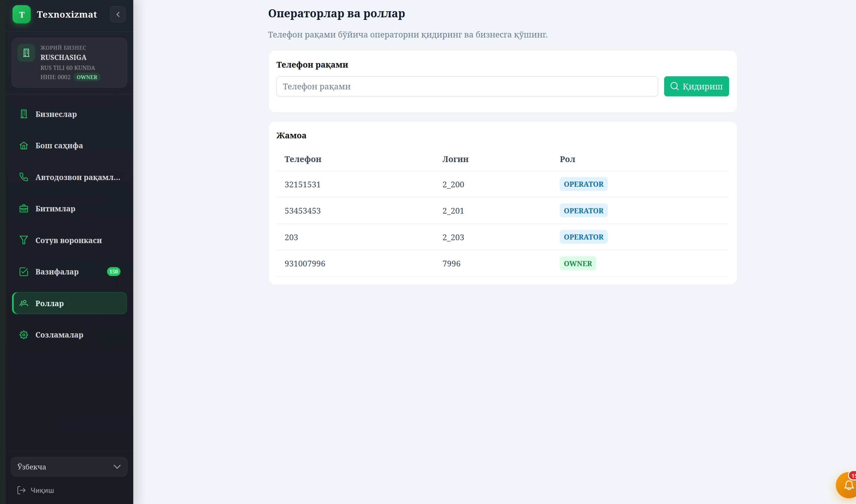Select phone number 53453453
The height and width of the screenshot is (504, 856).
303,210
